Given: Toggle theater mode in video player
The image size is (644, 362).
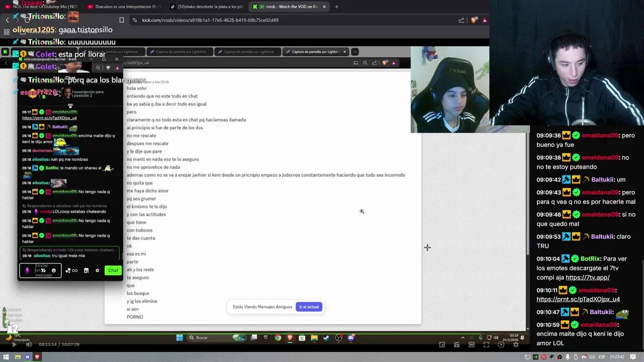Looking at the screenshot, I should tap(471, 344).
